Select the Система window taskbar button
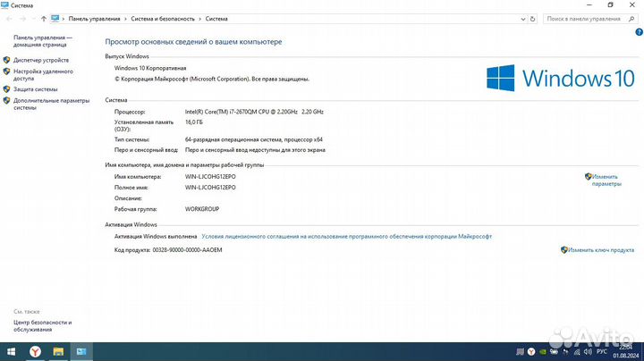The width and height of the screenshot is (644, 361). coord(81,351)
